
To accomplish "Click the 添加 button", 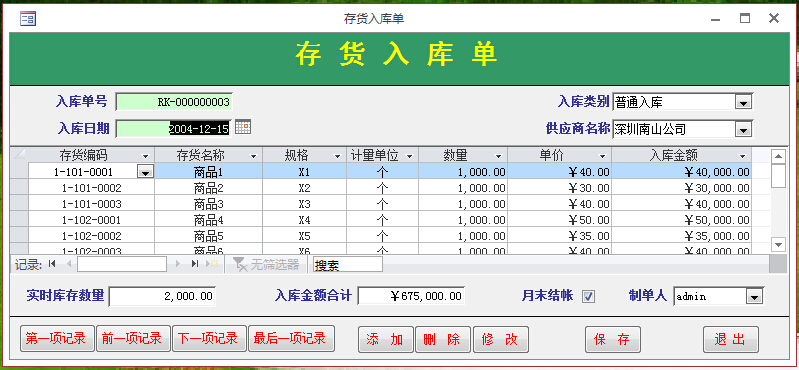I will tap(386, 339).
